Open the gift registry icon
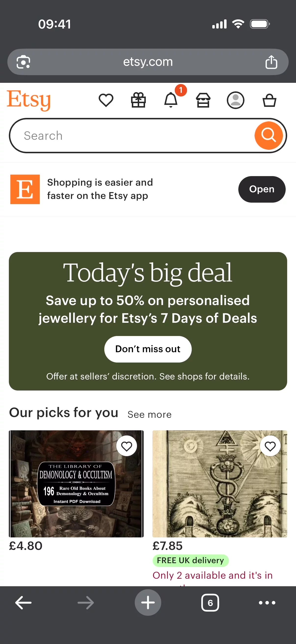The height and width of the screenshot is (644, 296). click(x=138, y=100)
